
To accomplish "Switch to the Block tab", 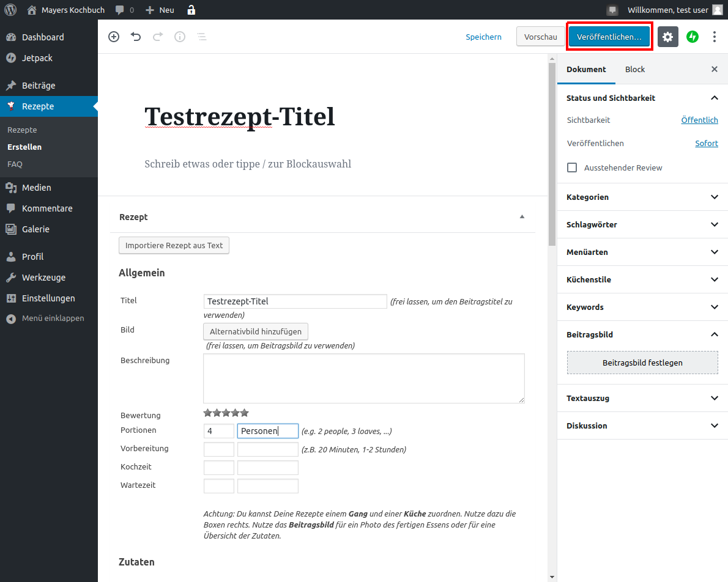I will [x=634, y=69].
